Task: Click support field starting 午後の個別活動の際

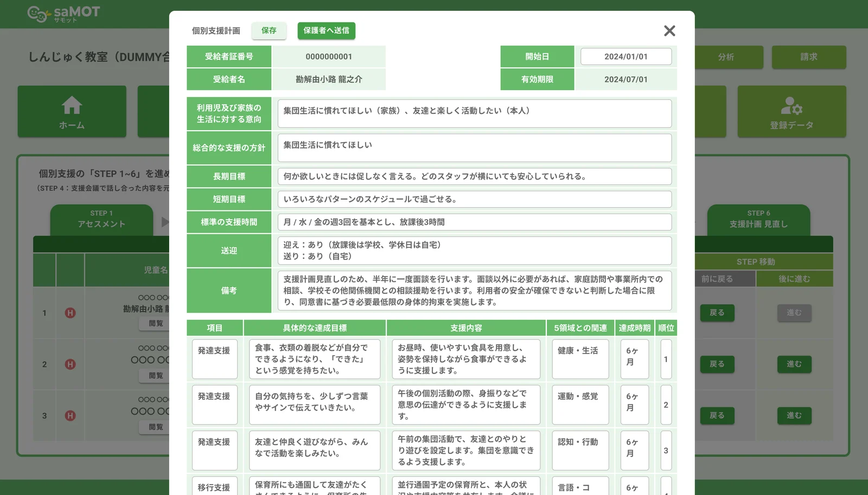Action: (466, 404)
